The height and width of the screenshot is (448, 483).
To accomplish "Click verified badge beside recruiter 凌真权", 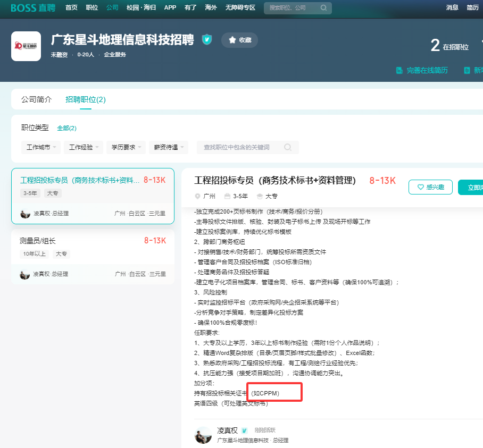I will coord(244,431).
